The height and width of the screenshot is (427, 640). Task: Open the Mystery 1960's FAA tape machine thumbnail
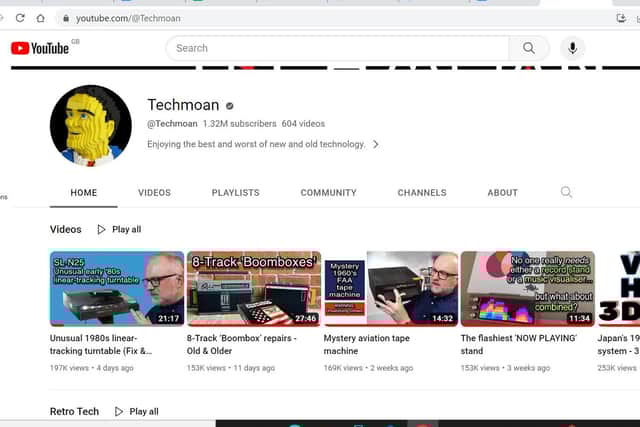coord(391,289)
